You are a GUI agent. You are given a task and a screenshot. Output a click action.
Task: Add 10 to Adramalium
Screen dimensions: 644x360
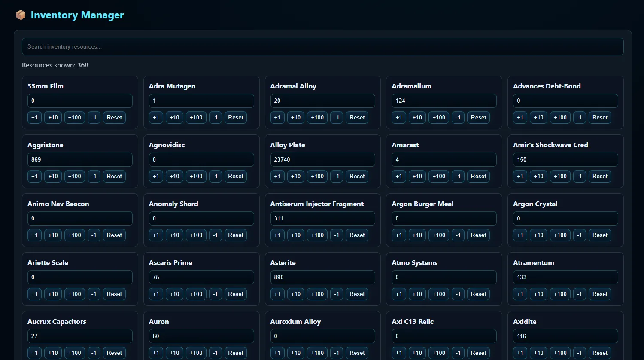tap(417, 117)
